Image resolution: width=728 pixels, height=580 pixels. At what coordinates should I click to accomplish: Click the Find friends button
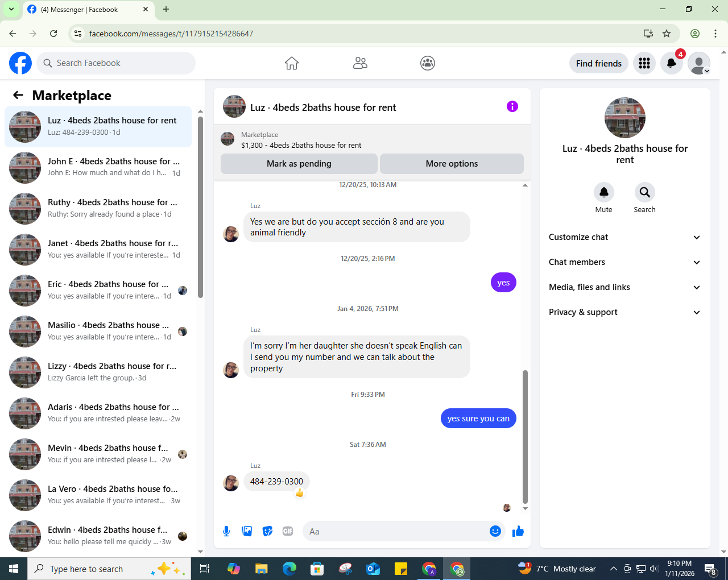tap(599, 63)
